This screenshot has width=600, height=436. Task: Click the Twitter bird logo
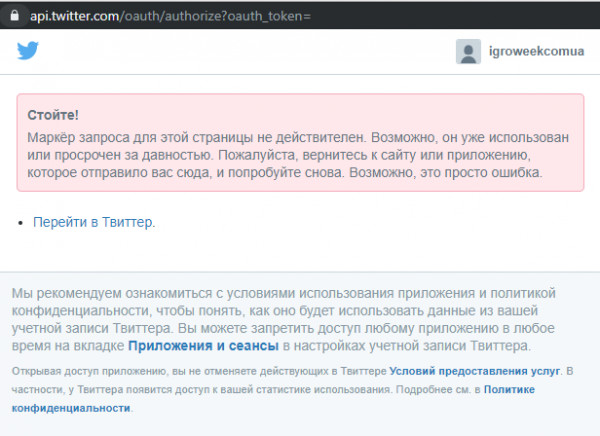tap(28, 50)
